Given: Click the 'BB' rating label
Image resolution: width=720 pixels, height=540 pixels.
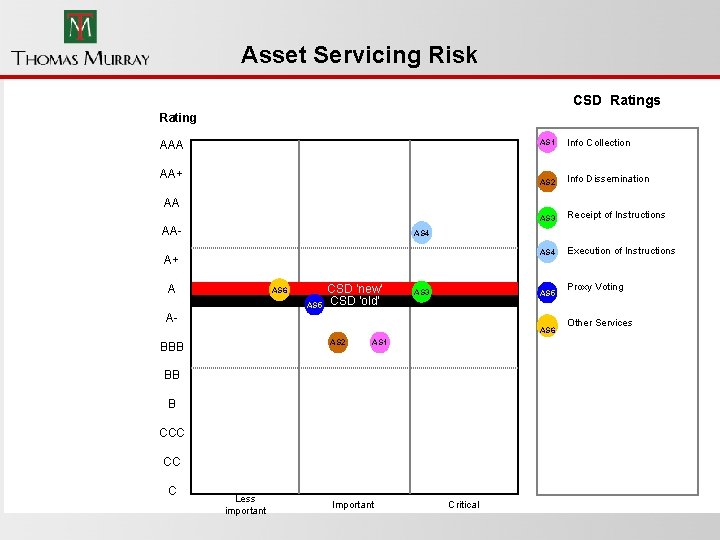Looking at the screenshot, I should [x=172, y=375].
